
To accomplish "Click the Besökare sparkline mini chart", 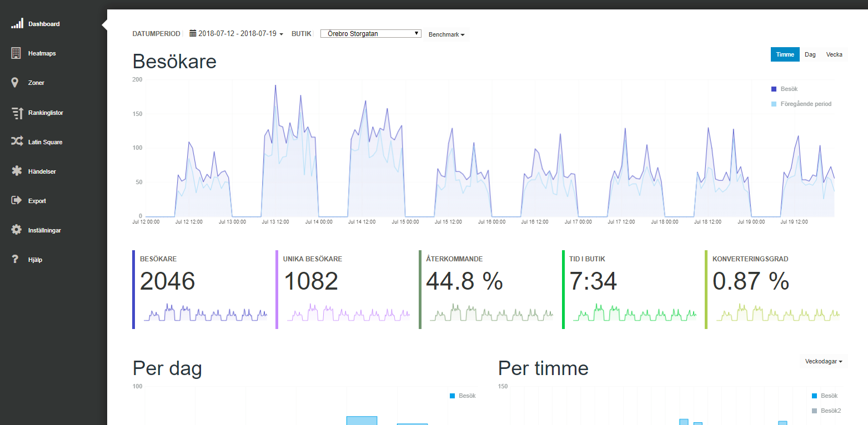I will (205, 312).
